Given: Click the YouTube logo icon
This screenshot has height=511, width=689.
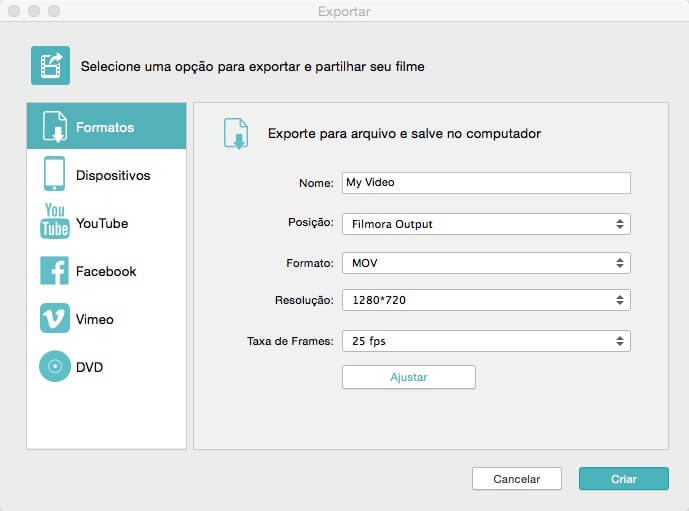Looking at the screenshot, I should coord(55,221).
